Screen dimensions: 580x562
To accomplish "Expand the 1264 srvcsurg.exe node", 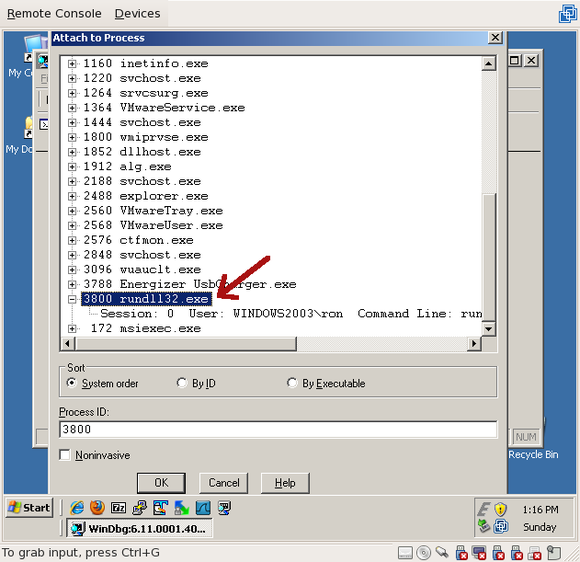I will click(72, 93).
